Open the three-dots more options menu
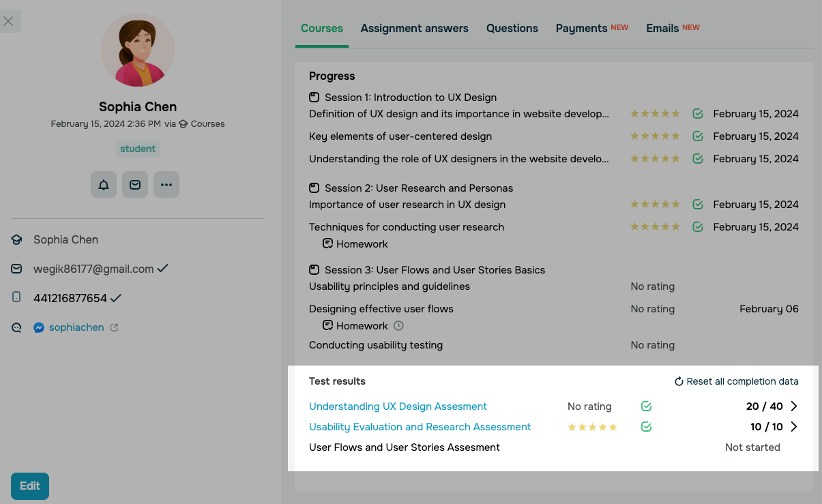Viewport: 822px width, 504px height. 166,185
